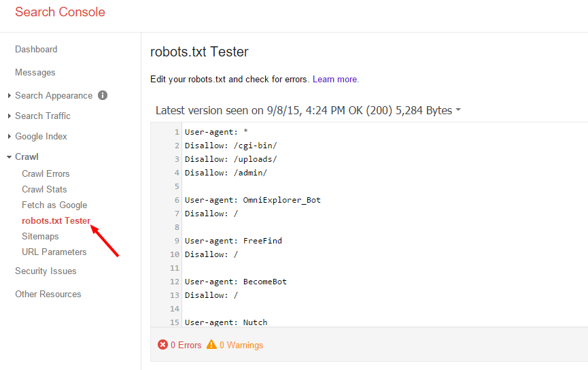Click the red errors X icon
Screen dimensions: 588x370
(x=162, y=344)
